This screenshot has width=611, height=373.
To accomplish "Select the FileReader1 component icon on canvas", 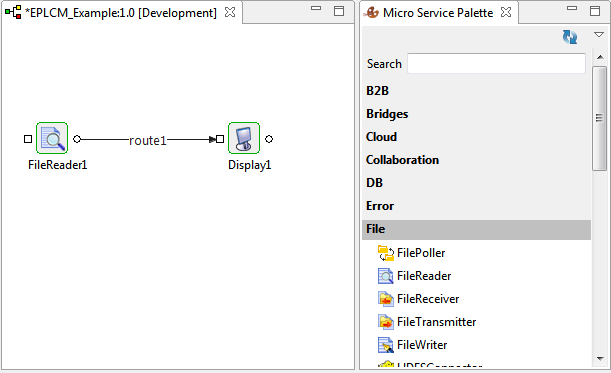I will pyautogui.click(x=52, y=138).
